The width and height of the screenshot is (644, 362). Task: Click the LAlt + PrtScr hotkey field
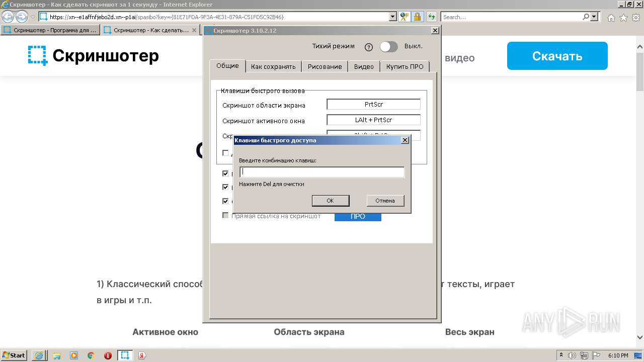pos(373,120)
